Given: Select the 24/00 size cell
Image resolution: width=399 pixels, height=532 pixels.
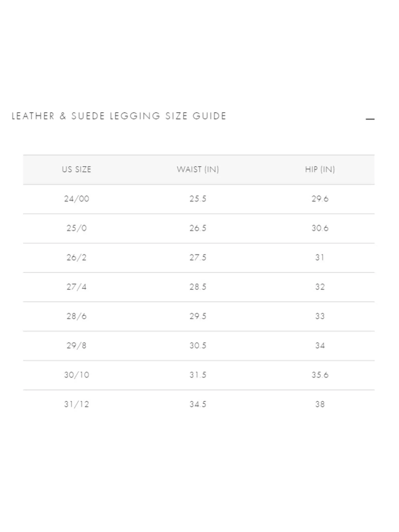Looking at the screenshot, I should coord(76,199).
